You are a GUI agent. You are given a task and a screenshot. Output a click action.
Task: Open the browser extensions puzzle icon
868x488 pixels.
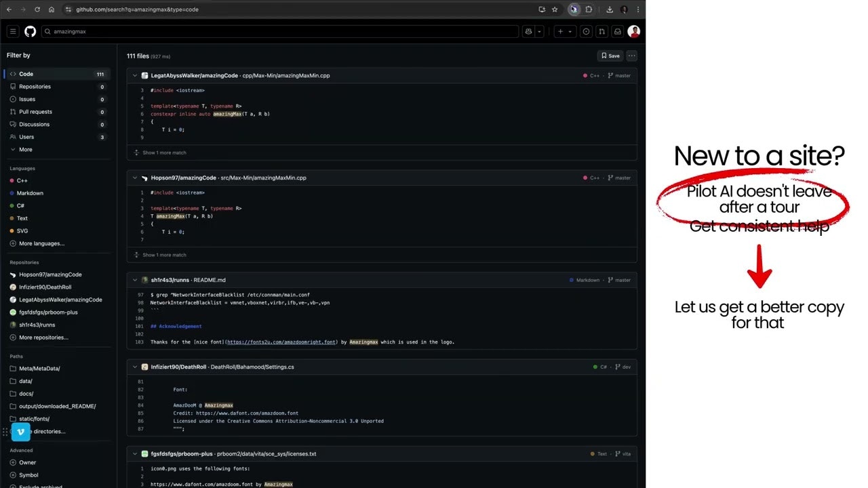(x=589, y=9)
